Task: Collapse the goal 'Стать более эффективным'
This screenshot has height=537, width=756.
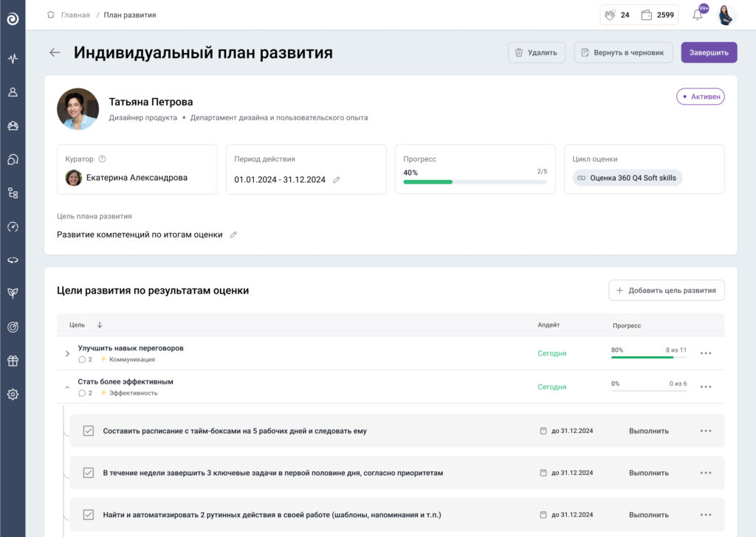Action: pyautogui.click(x=66, y=386)
